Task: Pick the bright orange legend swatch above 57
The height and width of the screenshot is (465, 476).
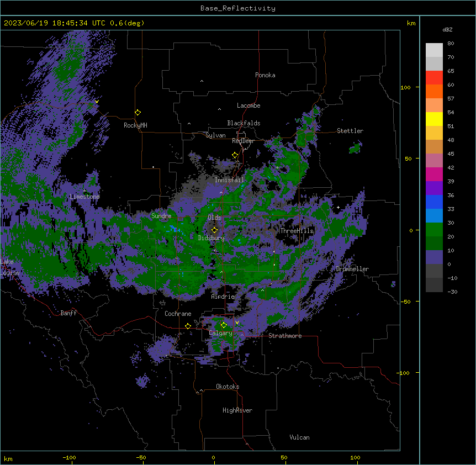Action: click(x=434, y=91)
